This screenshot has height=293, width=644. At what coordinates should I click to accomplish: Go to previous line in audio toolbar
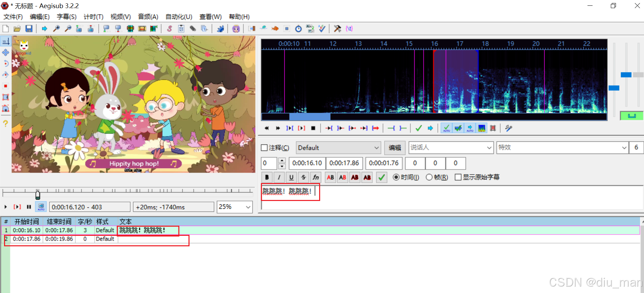(267, 128)
